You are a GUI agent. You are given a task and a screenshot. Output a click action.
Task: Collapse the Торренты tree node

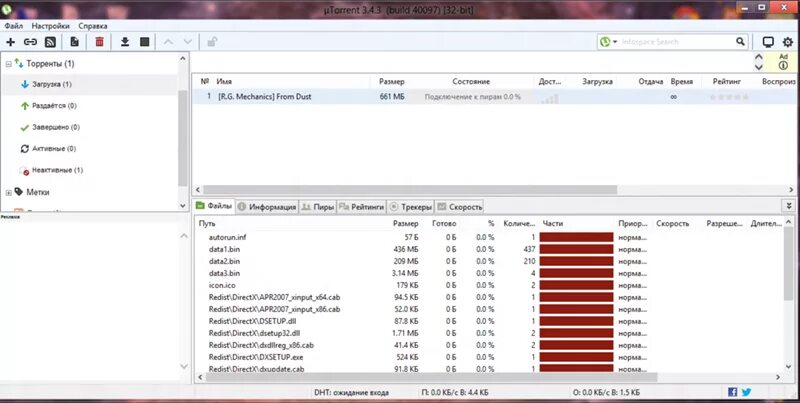coord(8,64)
